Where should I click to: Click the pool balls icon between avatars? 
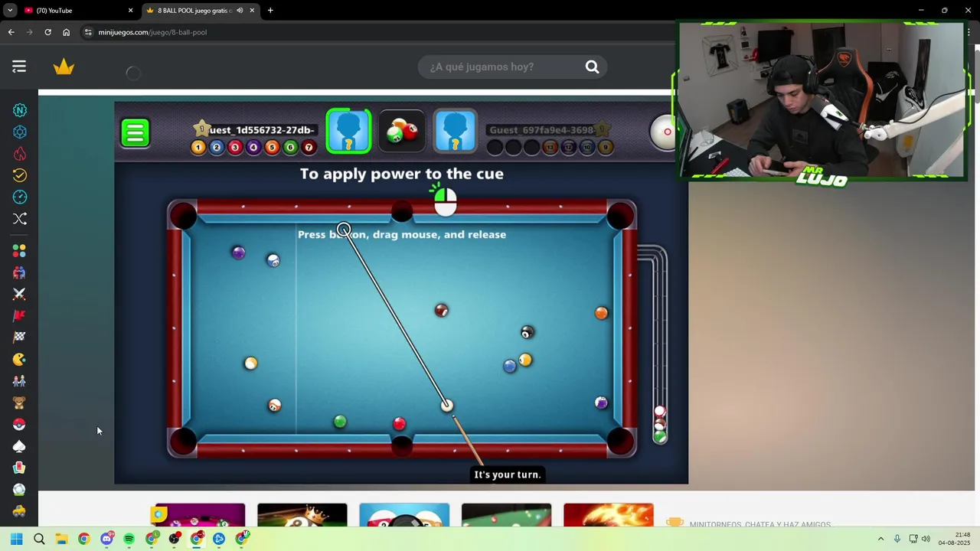(402, 131)
